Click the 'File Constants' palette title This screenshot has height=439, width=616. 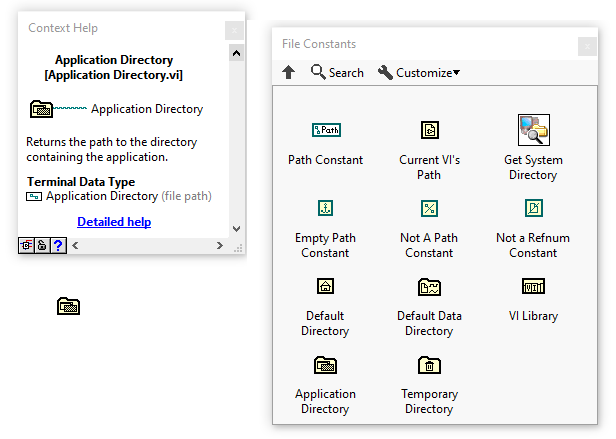coord(319,44)
